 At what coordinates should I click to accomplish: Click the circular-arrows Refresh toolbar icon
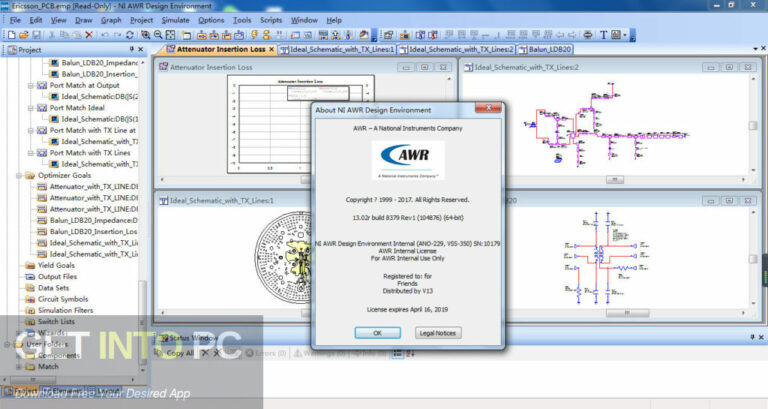130,35
